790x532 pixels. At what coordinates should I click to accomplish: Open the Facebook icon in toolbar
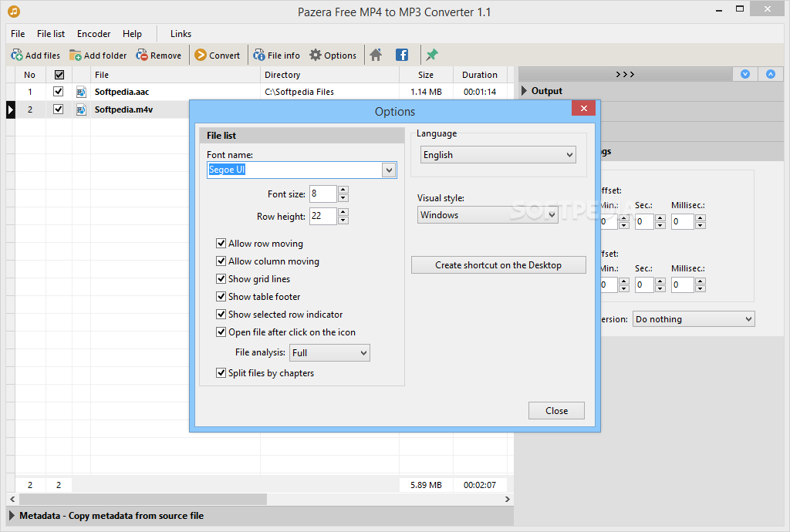click(x=402, y=55)
